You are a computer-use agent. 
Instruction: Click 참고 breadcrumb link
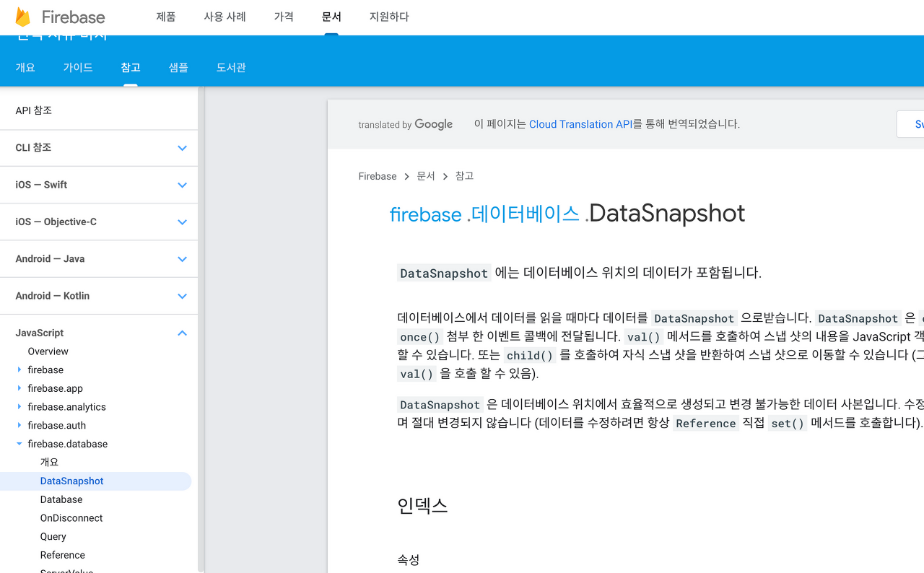(x=464, y=176)
